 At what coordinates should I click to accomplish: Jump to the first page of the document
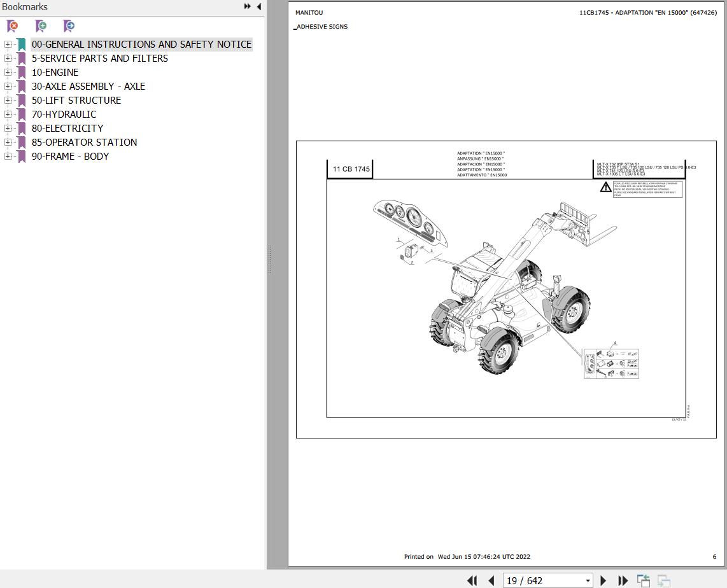click(472, 580)
